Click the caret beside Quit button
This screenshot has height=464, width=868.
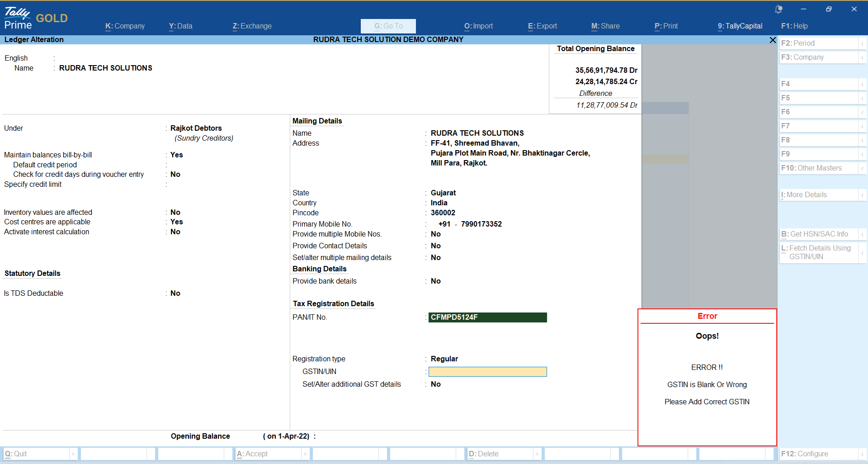[x=73, y=454]
